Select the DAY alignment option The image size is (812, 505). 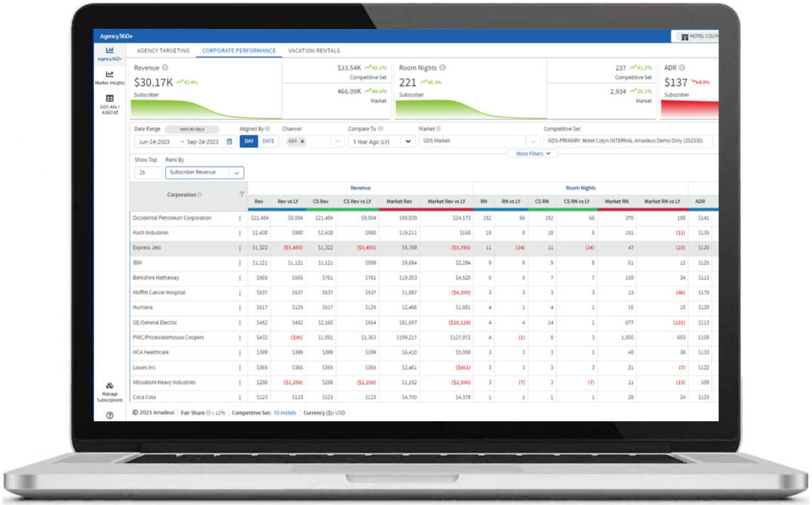point(249,141)
